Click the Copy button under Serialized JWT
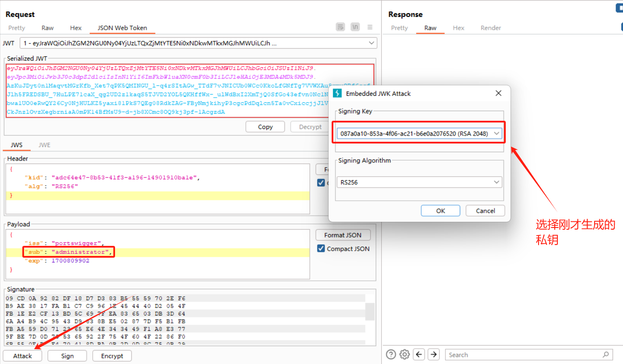The height and width of the screenshot is (364, 623). pyautogui.click(x=265, y=127)
